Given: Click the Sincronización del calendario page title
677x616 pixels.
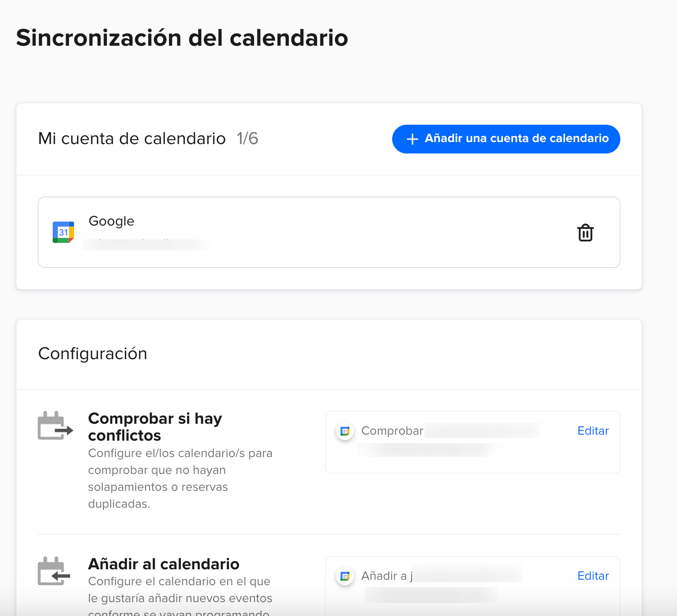Looking at the screenshot, I should [182, 38].
